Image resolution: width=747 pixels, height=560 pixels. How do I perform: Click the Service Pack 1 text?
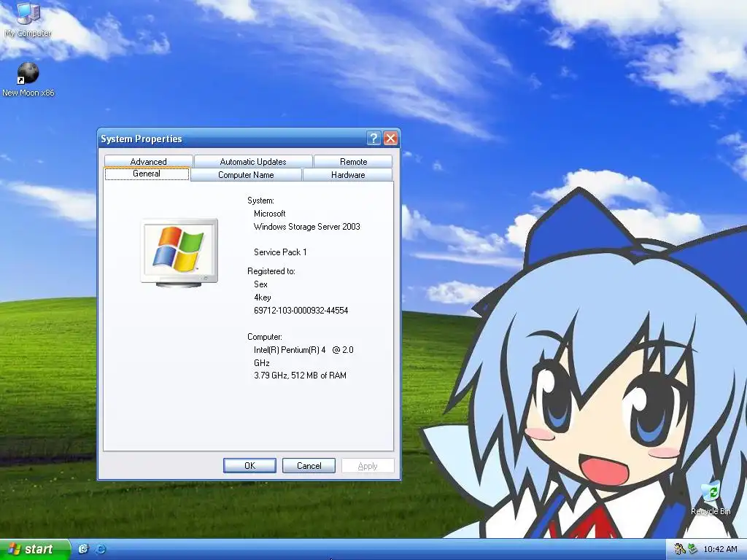coord(280,252)
